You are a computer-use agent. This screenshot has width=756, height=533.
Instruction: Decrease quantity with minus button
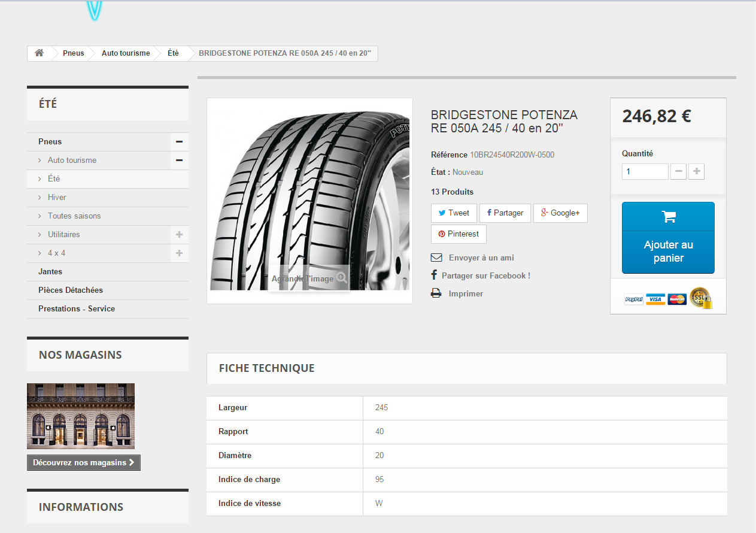pos(679,172)
